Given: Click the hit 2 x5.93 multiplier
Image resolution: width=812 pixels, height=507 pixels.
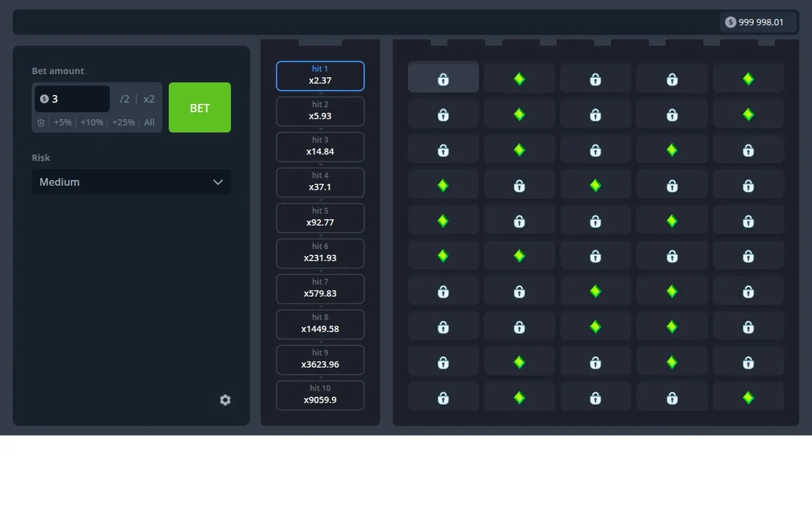Looking at the screenshot, I should 320,112.
